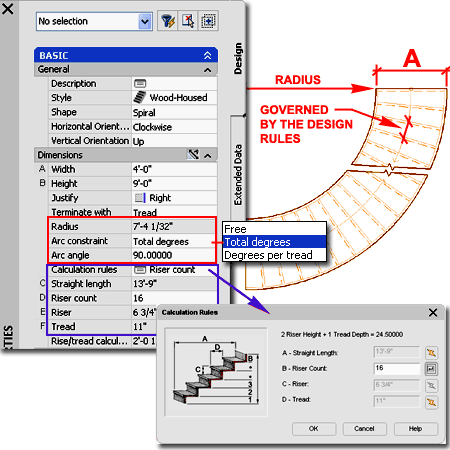Click the toggle PICKADD selection icon

pyautogui.click(x=208, y=21)
